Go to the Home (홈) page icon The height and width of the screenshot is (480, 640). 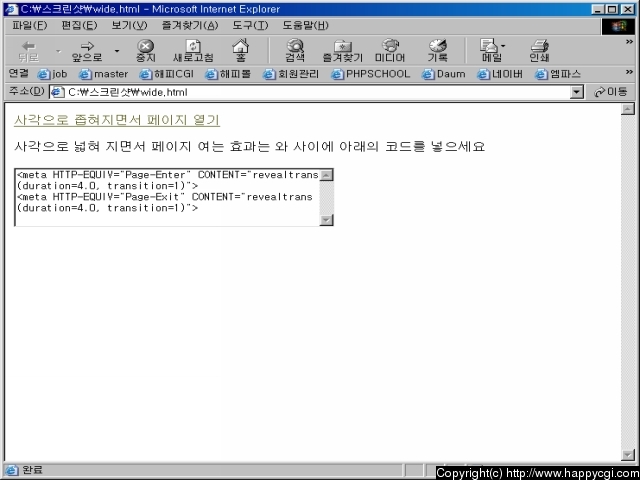240,51
